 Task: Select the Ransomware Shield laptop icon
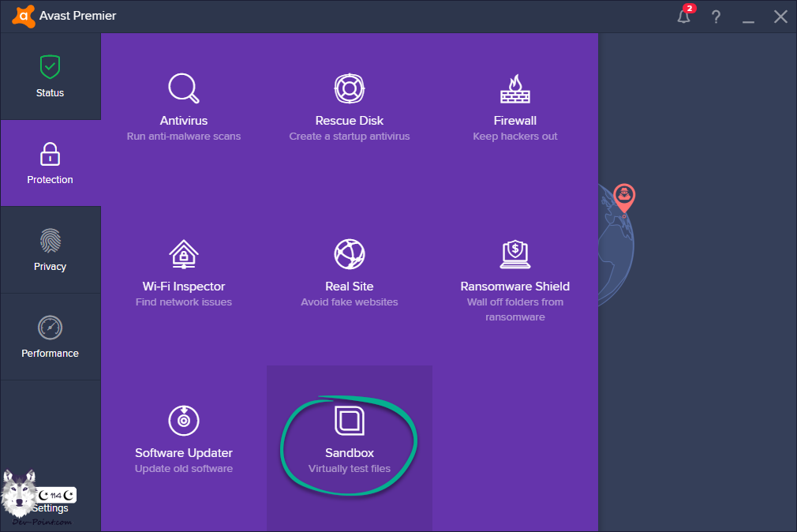coord(514,254)
